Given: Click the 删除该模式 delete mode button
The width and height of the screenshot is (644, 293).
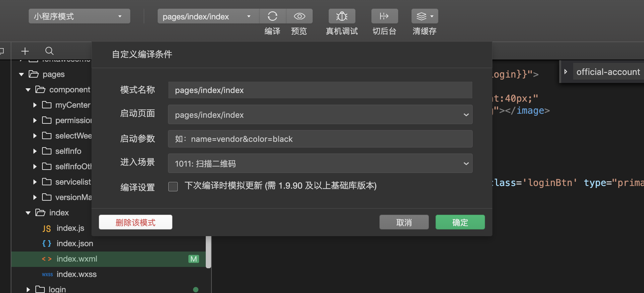Looking at the screenshot, I should [x=136, y=222].
